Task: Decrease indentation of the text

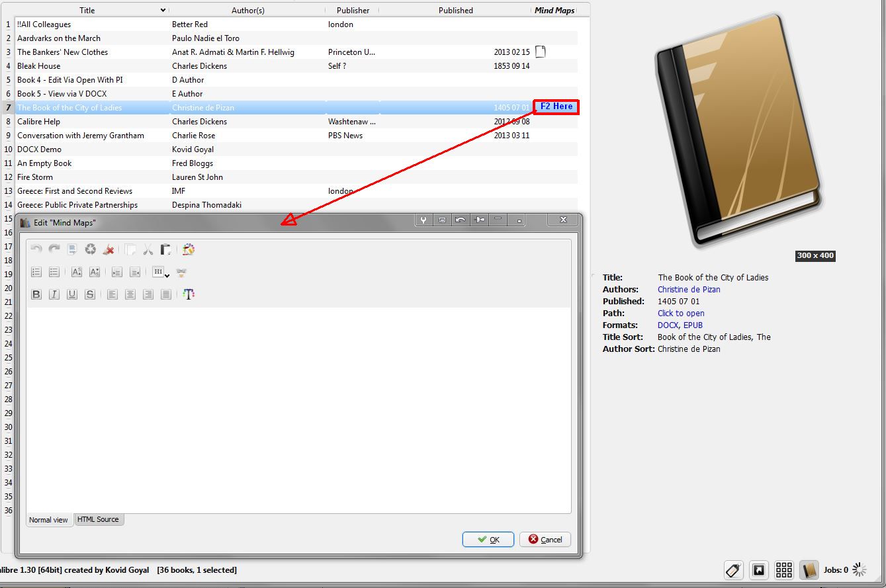Action: tap(135, 272)
